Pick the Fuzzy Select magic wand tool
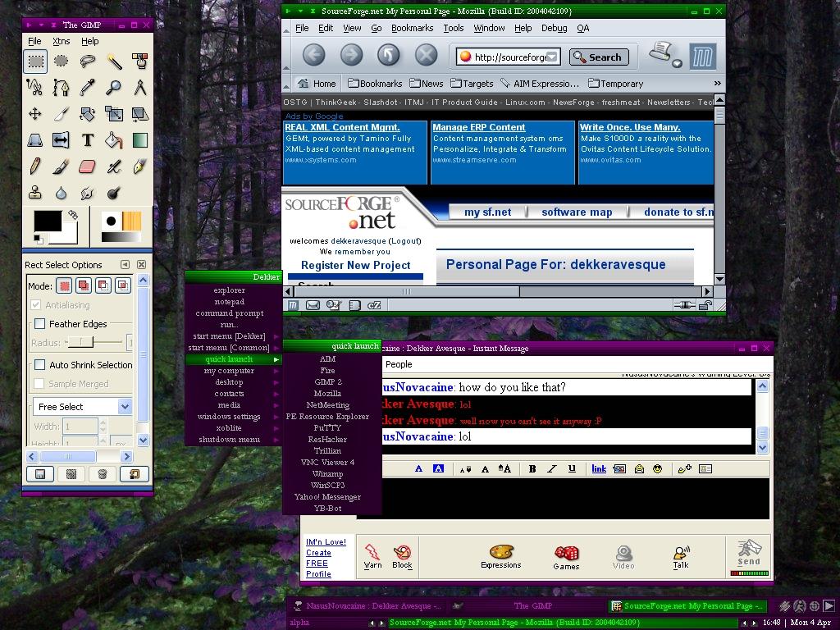 tap(113, 61)
